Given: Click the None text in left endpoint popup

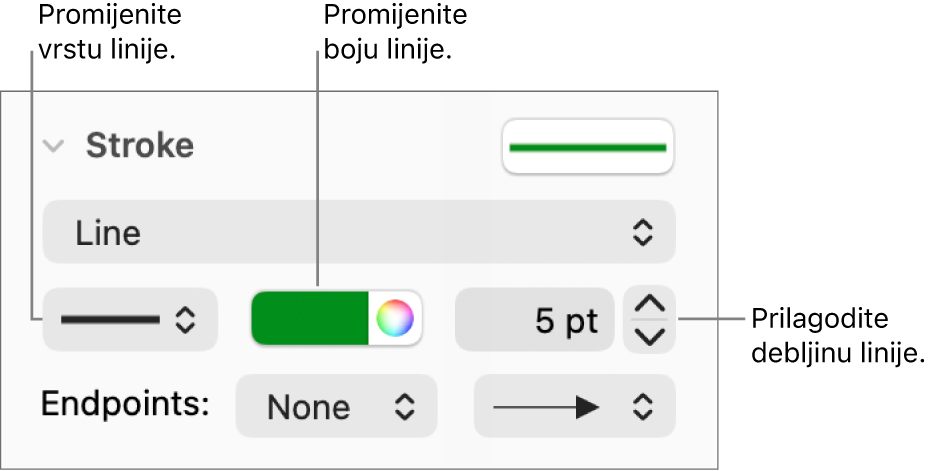Looking at the screenshot, I should tap(309, 407).
